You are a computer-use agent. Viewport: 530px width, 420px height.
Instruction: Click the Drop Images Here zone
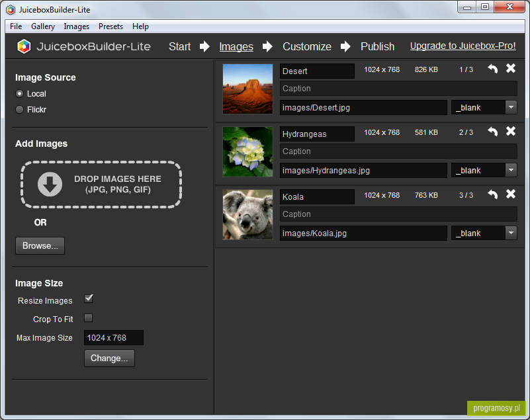(101, 185)
